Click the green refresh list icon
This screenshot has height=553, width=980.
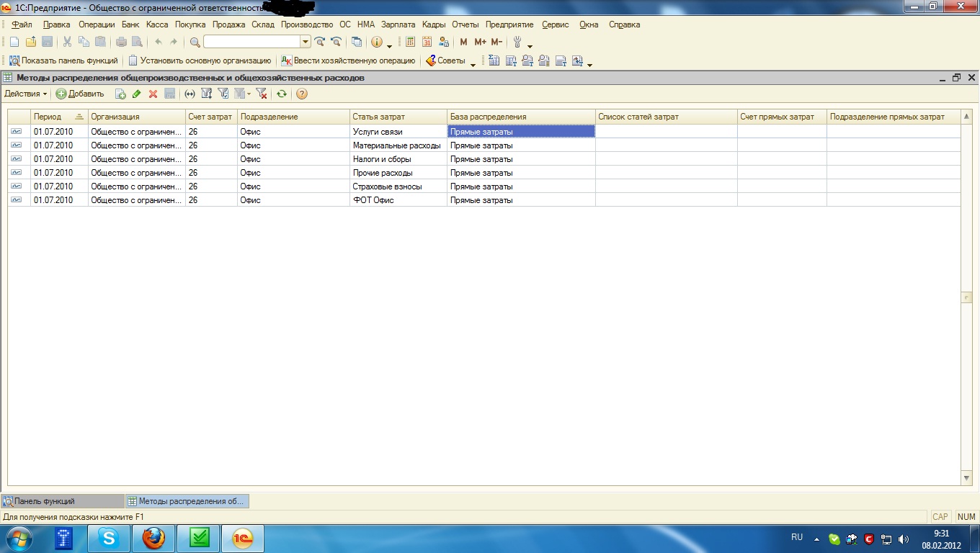(x=282, y=94)
